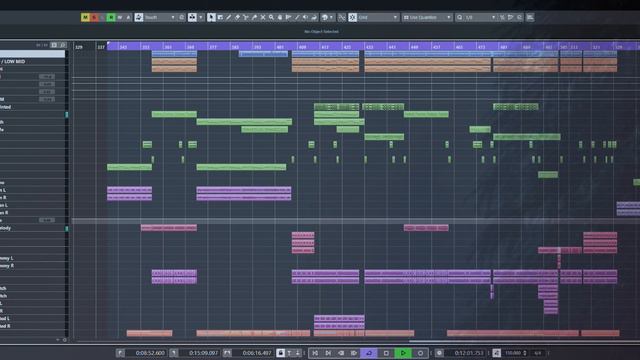Open the window layout setup icon
The image size is (640, 360).
(530, 17)
